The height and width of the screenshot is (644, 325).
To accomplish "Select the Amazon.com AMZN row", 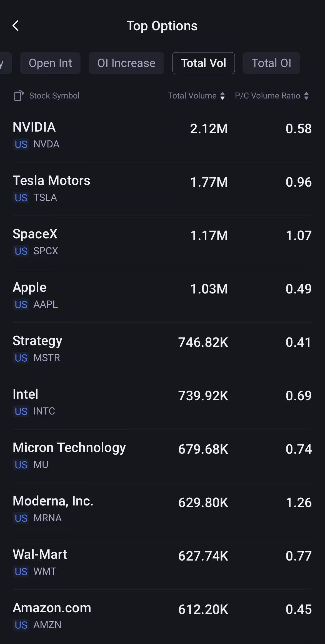I will (x=162, y=616).
